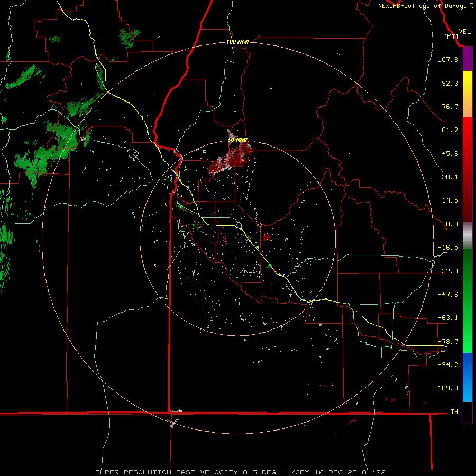The width and height of the screenshot is (476, 476).
Task: Click the 107.8 legend value
Action: pyautogui.click(x=448, y=59)
